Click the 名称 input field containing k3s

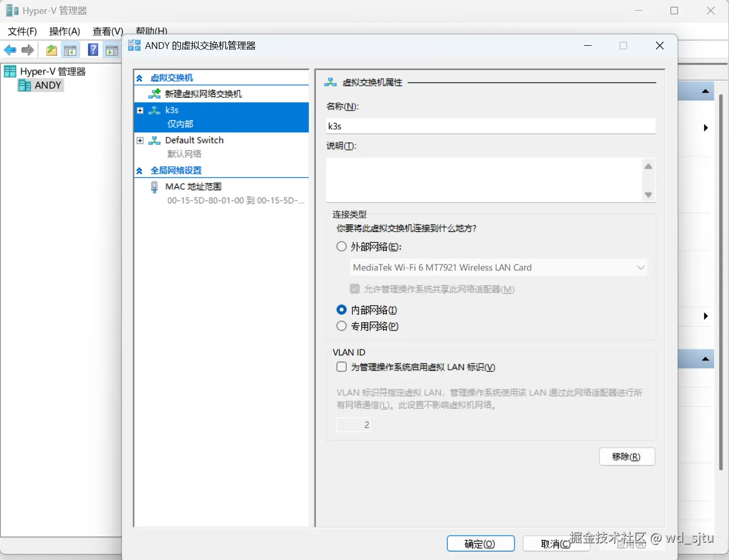click(x=491, y=126)
